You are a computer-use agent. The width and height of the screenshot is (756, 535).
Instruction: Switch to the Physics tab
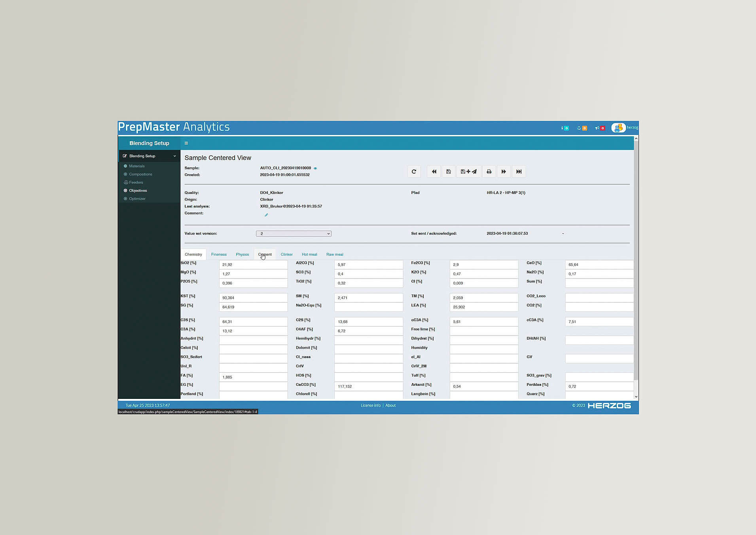(243, 254)
